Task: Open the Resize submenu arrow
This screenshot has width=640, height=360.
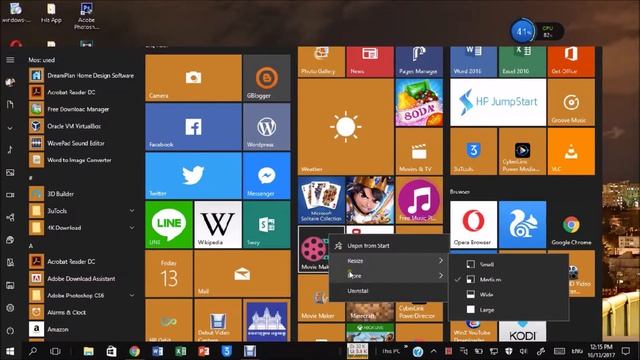Action: tap(441, 260)
